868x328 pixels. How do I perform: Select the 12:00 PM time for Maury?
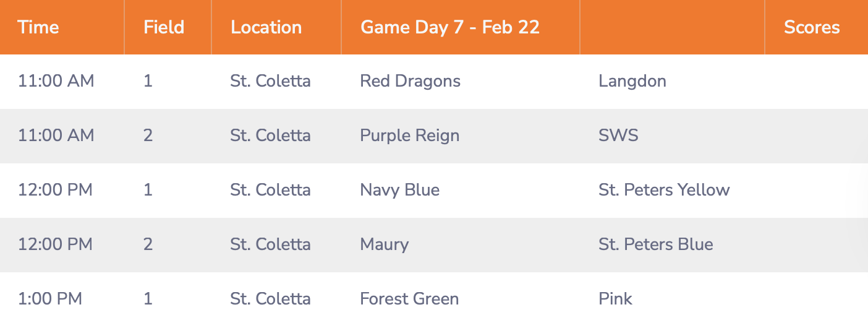[55, 244]
